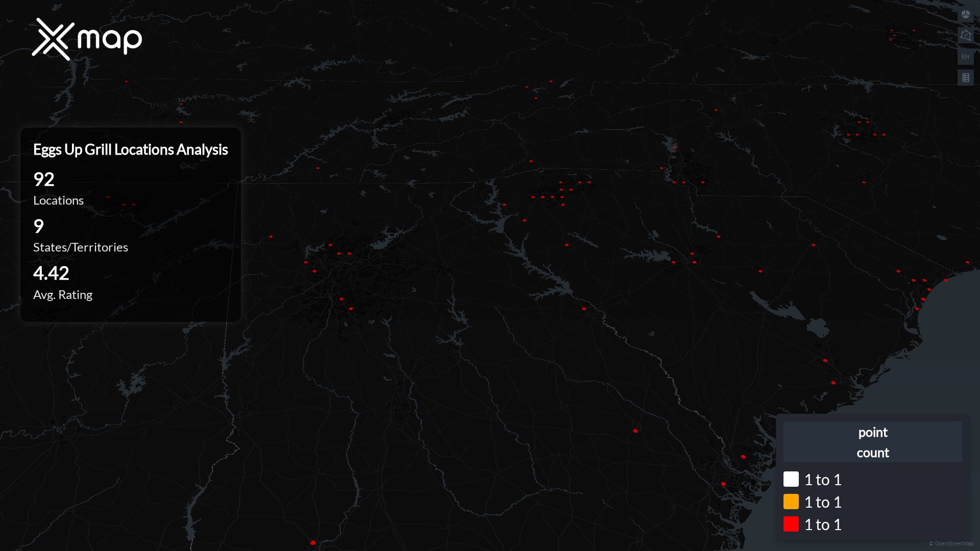
Task: Switch language via the EN button
Action: pos(965,57)
